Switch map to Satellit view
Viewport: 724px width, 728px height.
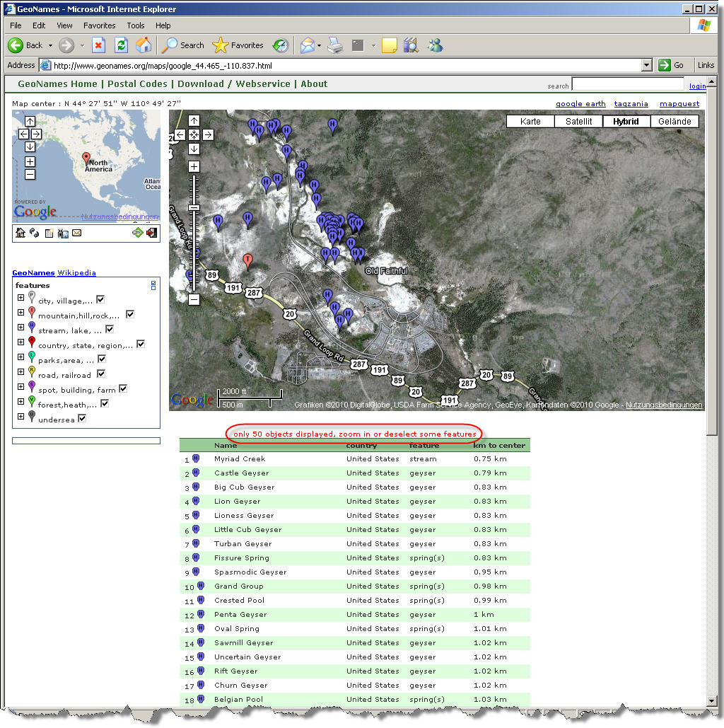[578, 121]
